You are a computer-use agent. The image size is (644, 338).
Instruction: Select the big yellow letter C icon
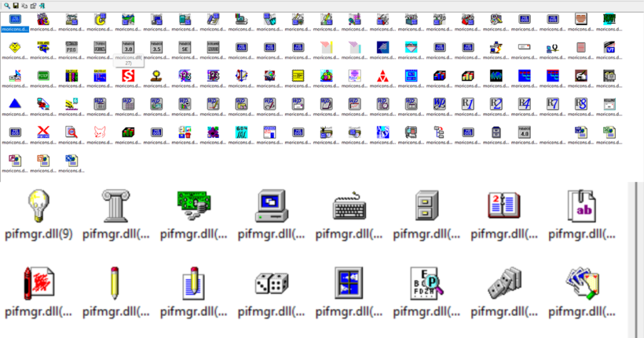[100, 20]
